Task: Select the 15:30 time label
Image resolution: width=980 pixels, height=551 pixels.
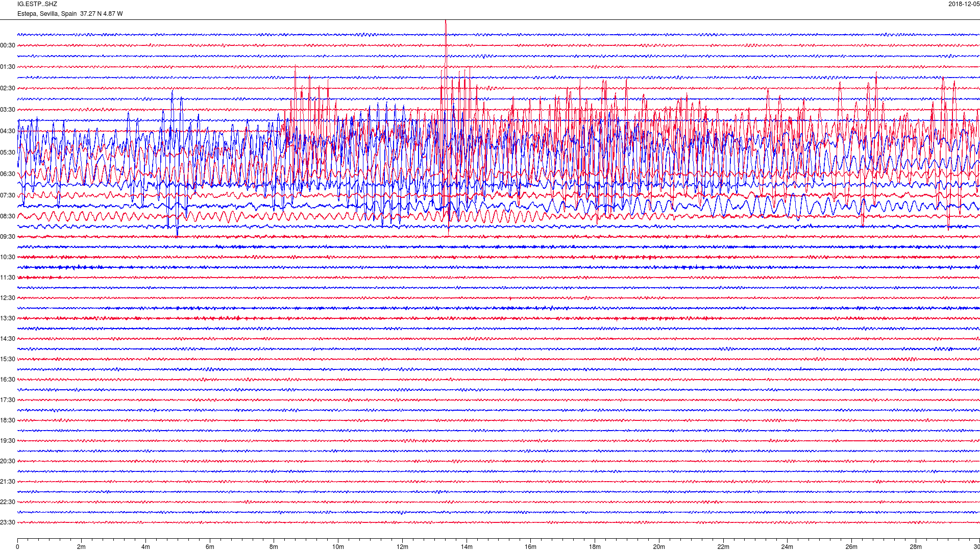Action: (8, 359)
